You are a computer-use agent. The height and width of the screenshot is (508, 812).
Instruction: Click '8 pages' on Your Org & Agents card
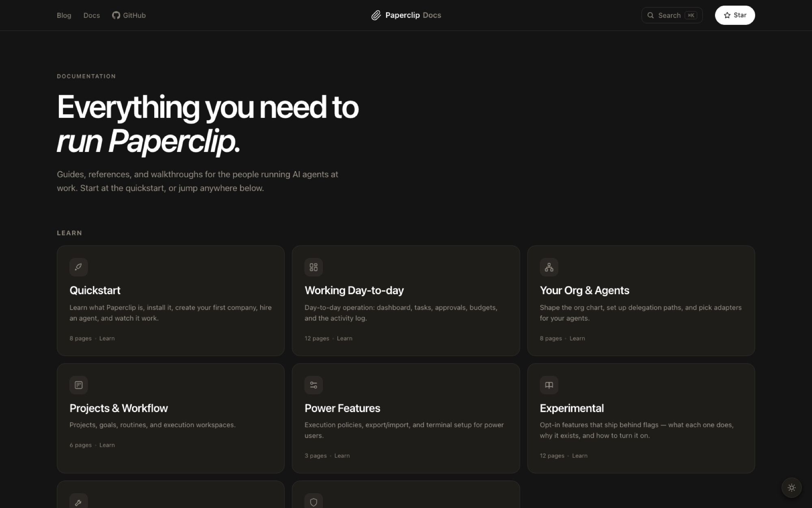[551, 338]
